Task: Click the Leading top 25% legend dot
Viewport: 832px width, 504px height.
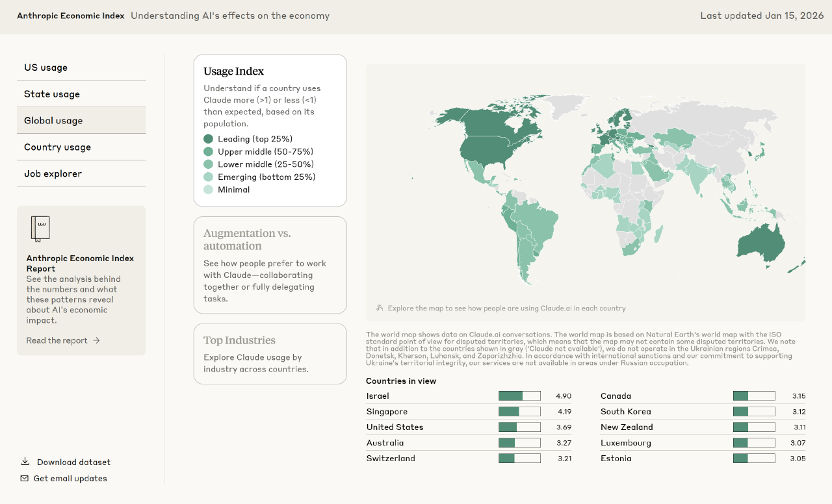Action: (x=208, y=139)
